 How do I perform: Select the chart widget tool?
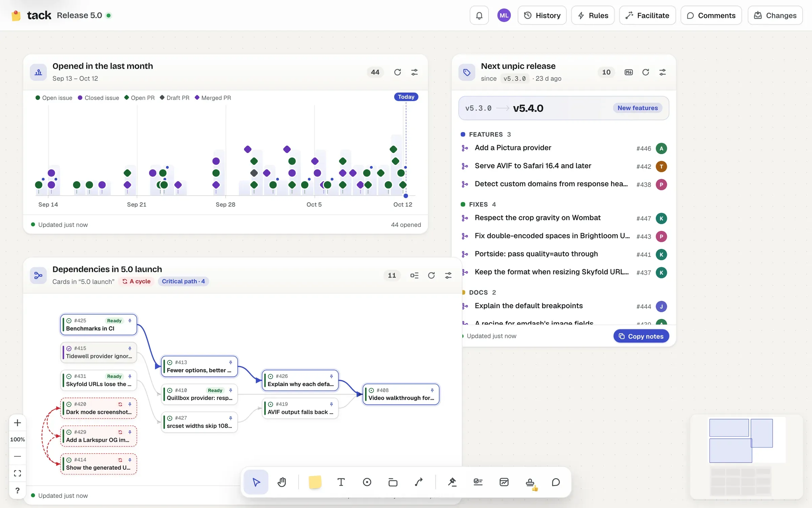pyautogui.click(x=504, y=482)
